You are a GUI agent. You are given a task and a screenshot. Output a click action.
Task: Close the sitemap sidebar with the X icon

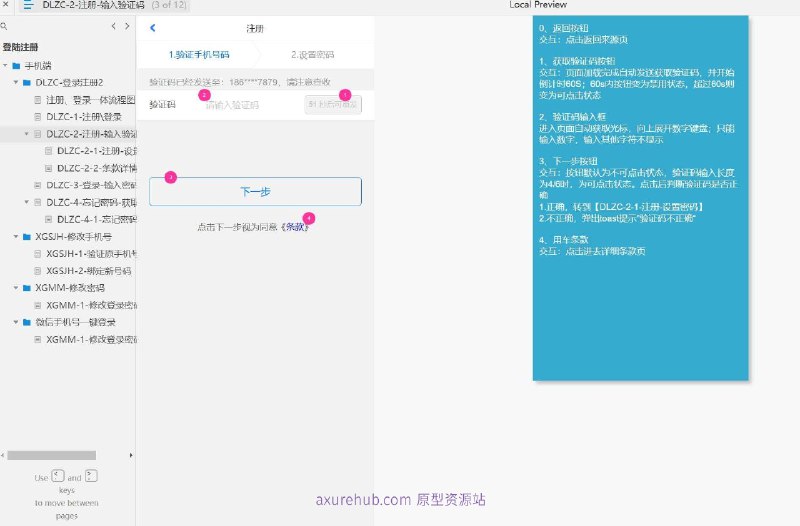click(x=6, y=4)
